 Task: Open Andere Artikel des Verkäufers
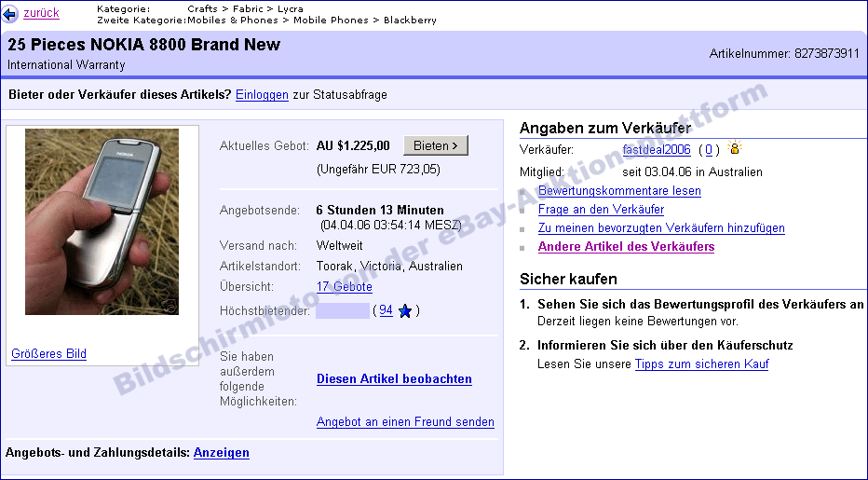click(x=626, y=247)
